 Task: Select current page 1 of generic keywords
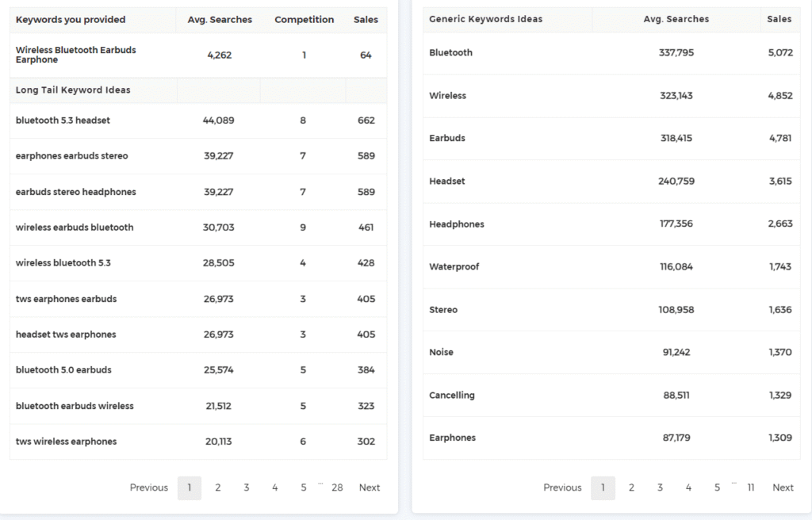coord(603,487)
